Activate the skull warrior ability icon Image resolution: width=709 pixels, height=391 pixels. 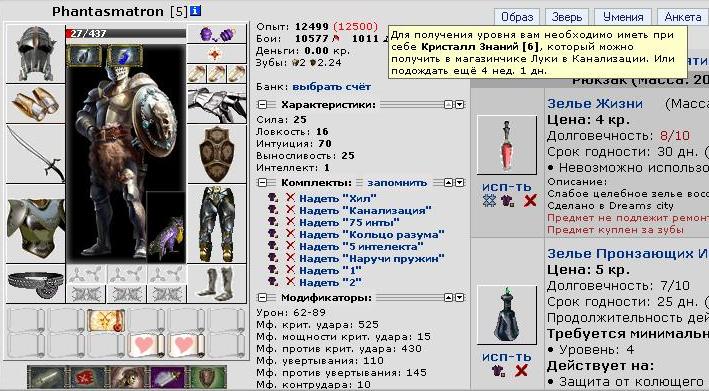click(128, 377)
